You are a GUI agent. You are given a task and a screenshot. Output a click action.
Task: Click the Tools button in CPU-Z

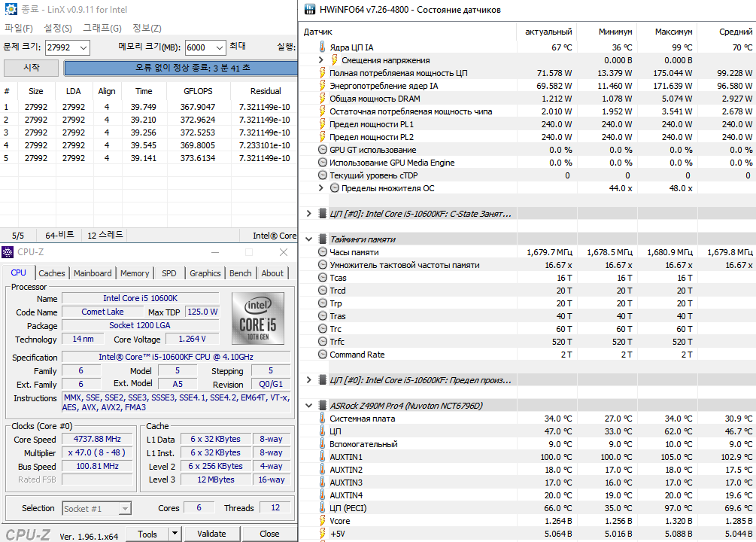tap(147, 533)
